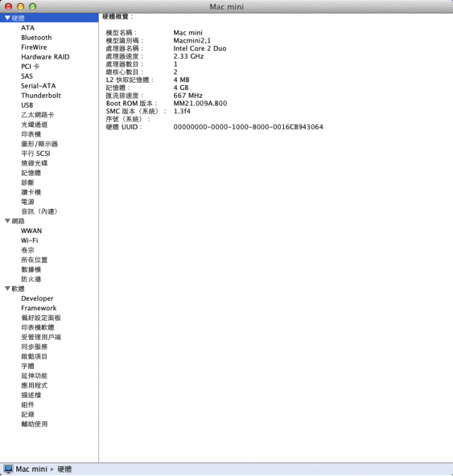Select Developer under software
Viewport: 453px width, 476px height.
point(38,299)
